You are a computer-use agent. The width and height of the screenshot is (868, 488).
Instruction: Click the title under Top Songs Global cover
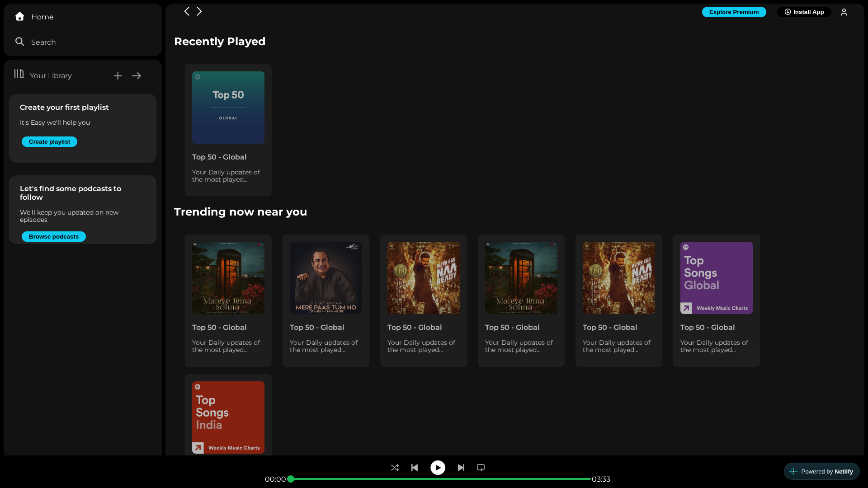(708, 327)
